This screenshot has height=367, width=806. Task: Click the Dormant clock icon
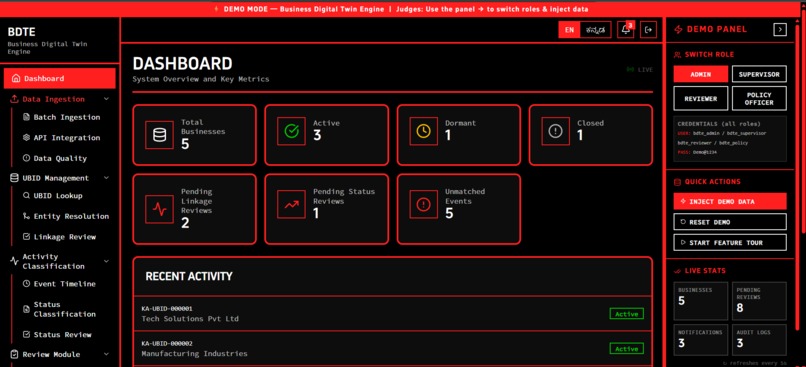423,132
